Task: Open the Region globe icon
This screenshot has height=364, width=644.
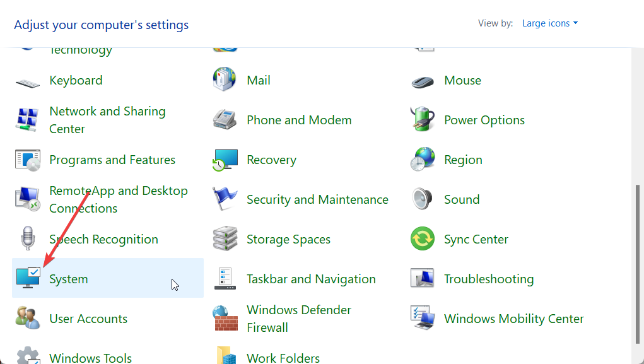Action: (422, 160)
